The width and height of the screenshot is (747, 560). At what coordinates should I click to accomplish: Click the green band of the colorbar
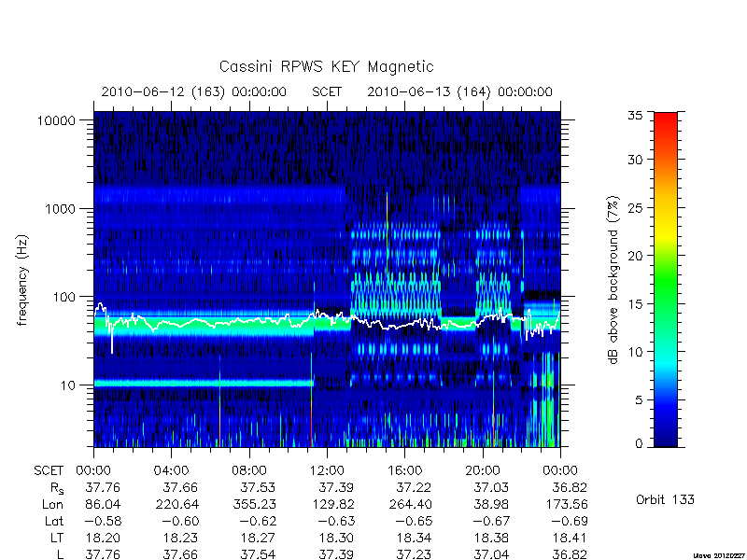666,281
